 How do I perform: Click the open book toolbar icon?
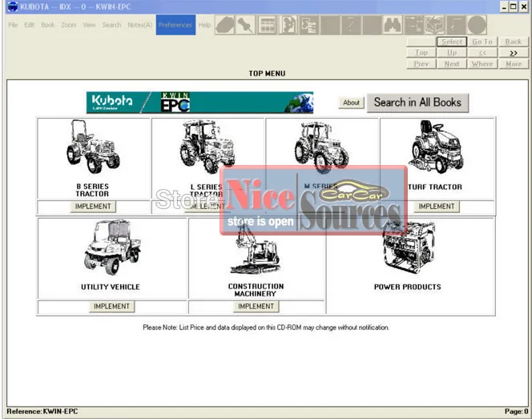click(x=435, y=25)
